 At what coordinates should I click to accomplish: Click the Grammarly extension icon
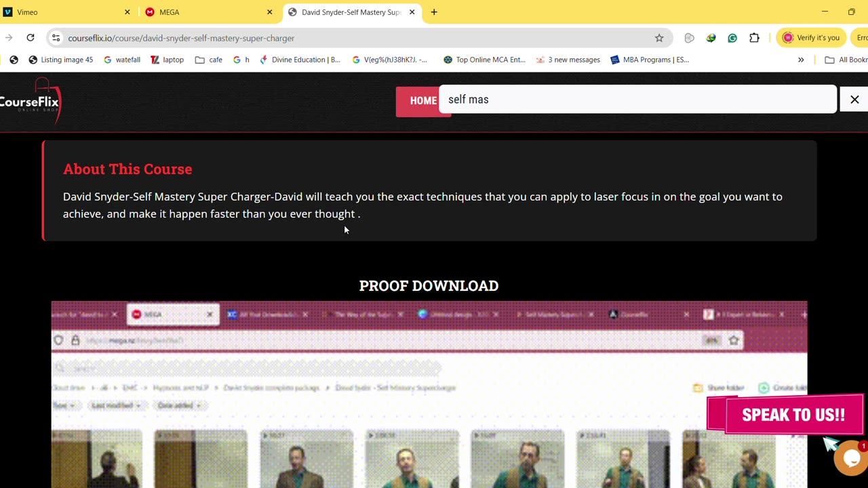click(x=732, y=38)
